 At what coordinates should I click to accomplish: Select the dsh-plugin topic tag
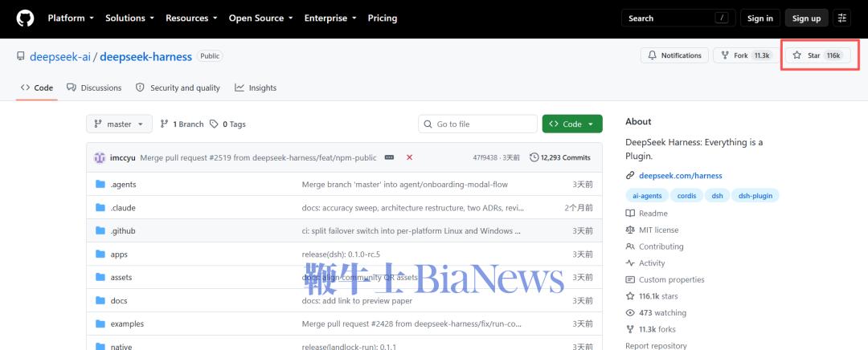click(x=755, y=196)
